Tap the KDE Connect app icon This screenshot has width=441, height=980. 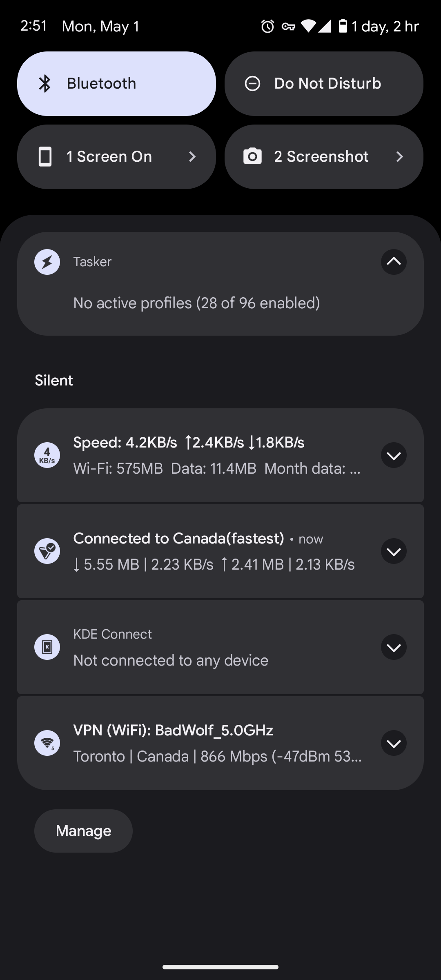[x=47, y=647]
